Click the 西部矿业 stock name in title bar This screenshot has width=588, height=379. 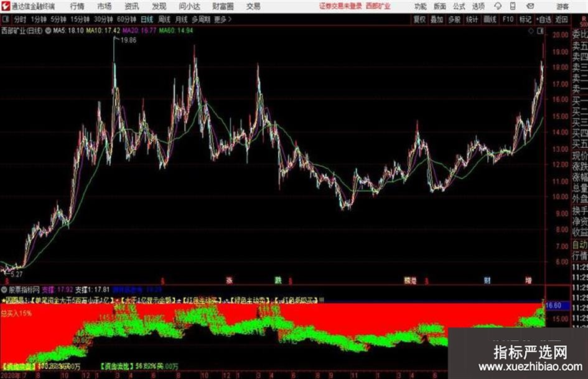[x=378, y=6]
